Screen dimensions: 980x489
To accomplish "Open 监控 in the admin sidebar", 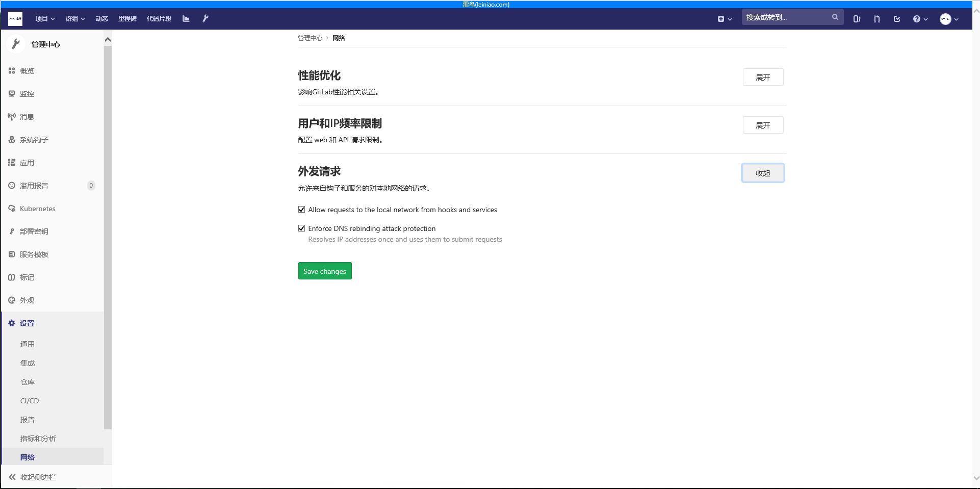I will [x=27, y=94].
